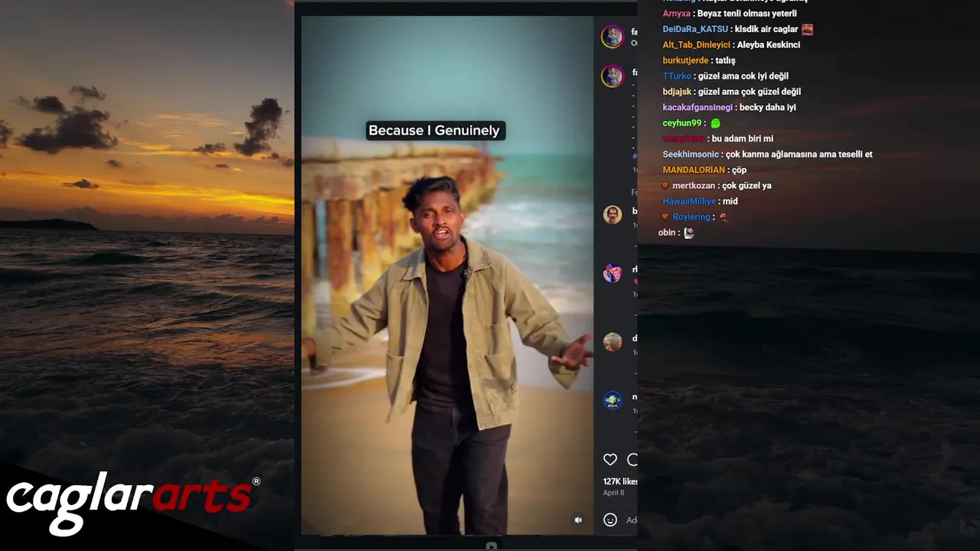980x551 pixels.
Task: Open Alt_Tab_Dinleyici's chat profile
Action: pos(697,45)
